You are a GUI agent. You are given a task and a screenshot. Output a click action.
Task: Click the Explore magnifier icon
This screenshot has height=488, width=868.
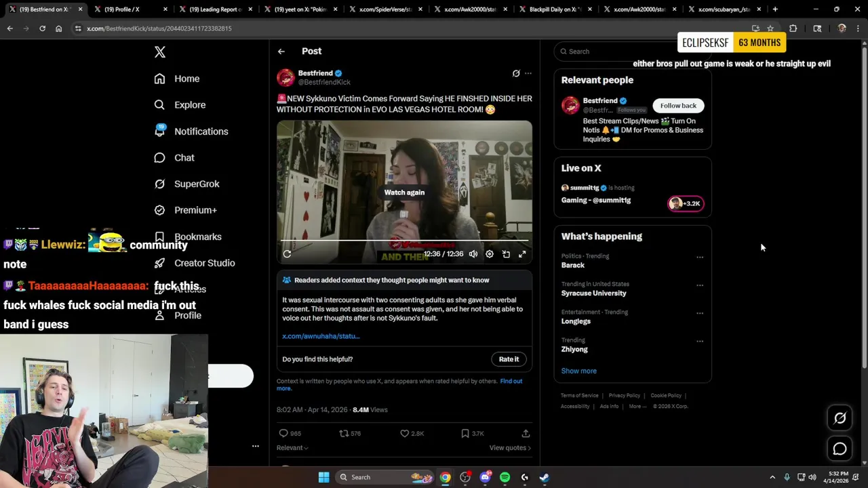tap(159, 105)
